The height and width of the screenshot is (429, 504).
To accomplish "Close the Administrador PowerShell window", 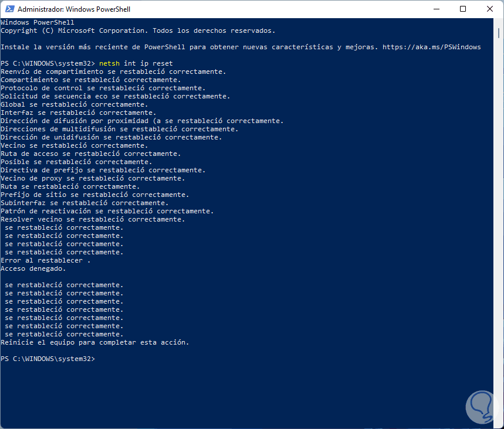I will click(489, 9).
